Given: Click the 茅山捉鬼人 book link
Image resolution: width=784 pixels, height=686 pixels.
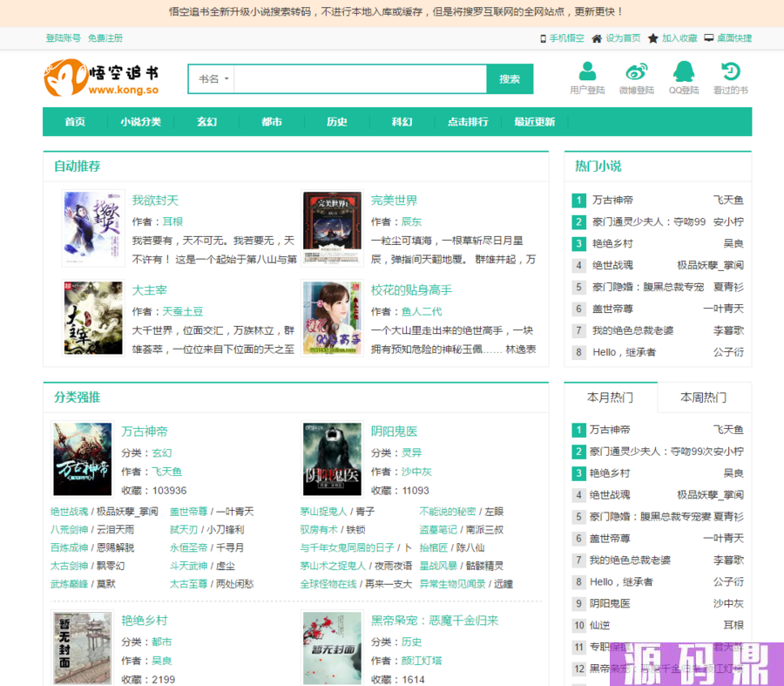Looking at the screenshot, I should click(323, 512).
